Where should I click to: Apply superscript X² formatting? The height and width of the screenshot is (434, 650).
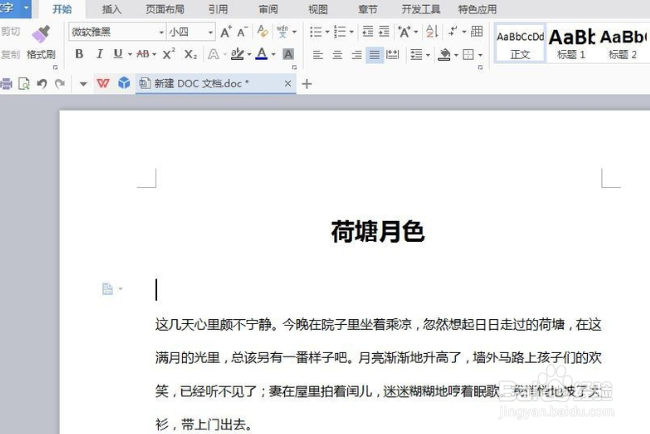point(168,54)
